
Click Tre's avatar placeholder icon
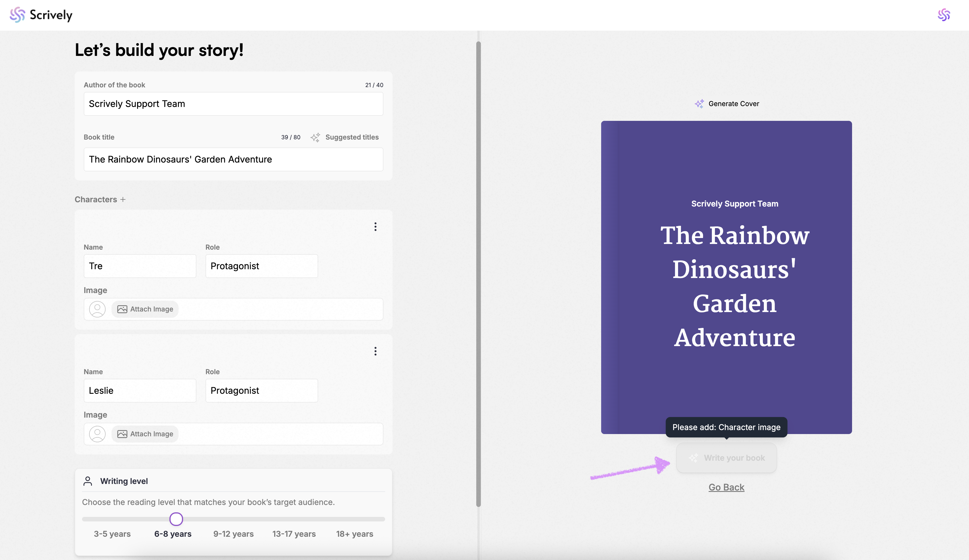[x=97, y=309]
